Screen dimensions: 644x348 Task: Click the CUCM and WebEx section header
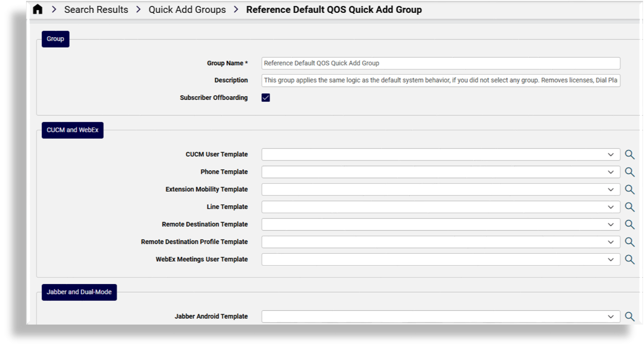tap(72, 130)
